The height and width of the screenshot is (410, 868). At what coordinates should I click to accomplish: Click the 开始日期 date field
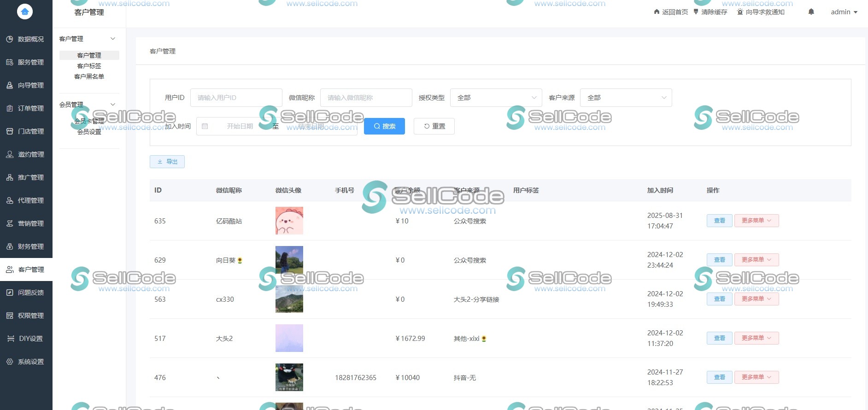point(240,126)
